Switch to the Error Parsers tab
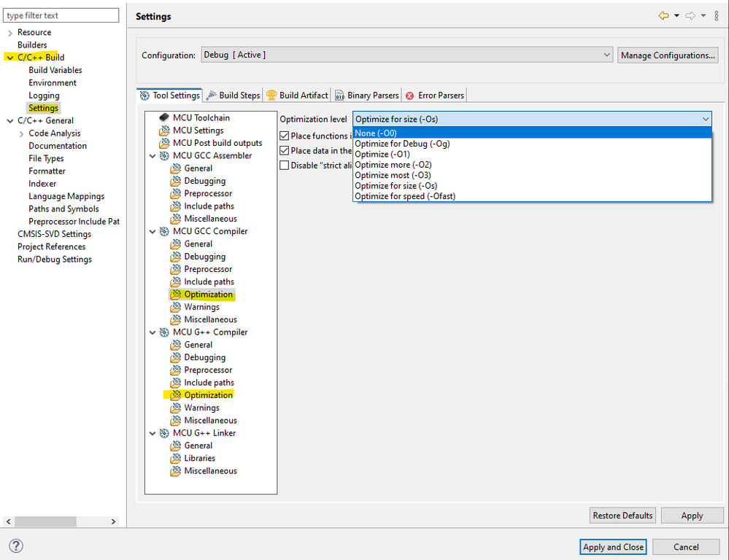Screen dimensions: 729x560 click(435, 96)
